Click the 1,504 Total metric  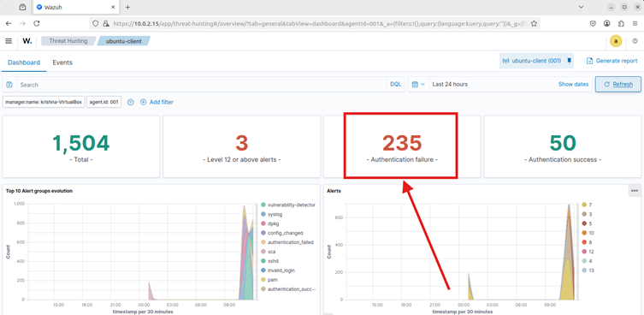pos(81,147)
